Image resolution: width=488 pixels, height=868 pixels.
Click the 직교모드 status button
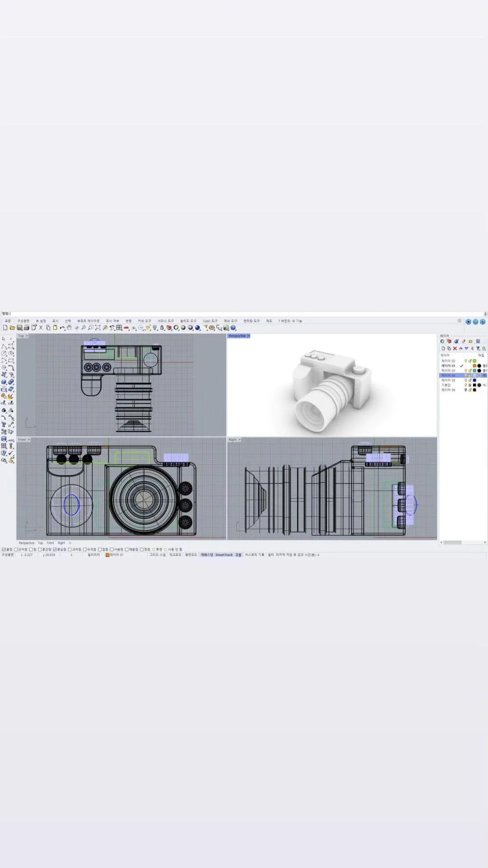click(x=175, y=555)
